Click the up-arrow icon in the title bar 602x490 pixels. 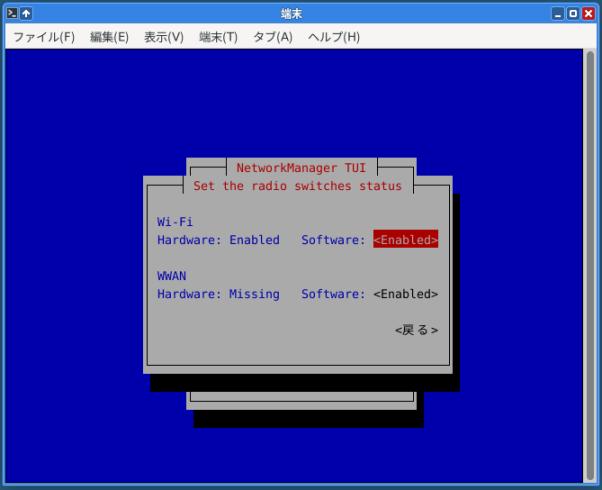click(26, 14)
